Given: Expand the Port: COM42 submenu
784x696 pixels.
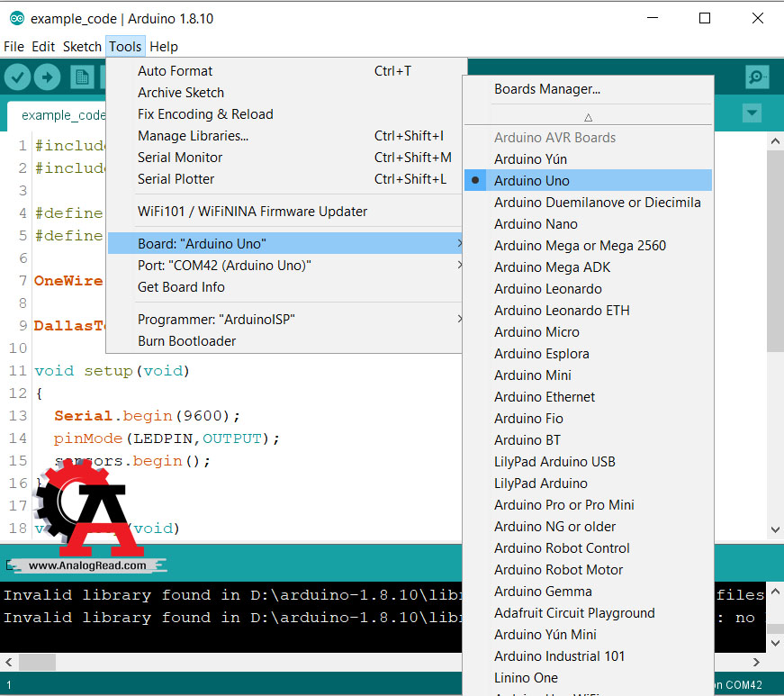Looking at the screenshot, I should coord(284,265).
